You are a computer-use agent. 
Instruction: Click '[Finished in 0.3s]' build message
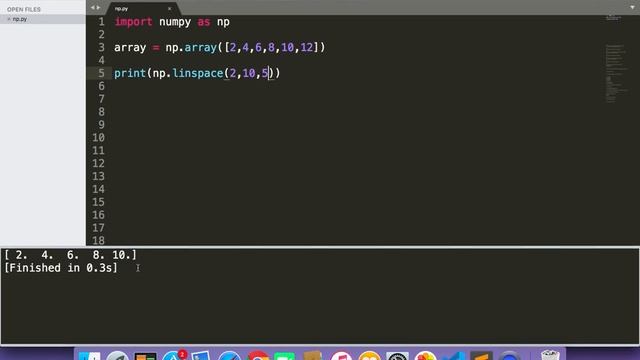pyautogui.click(x=61, y=268)
